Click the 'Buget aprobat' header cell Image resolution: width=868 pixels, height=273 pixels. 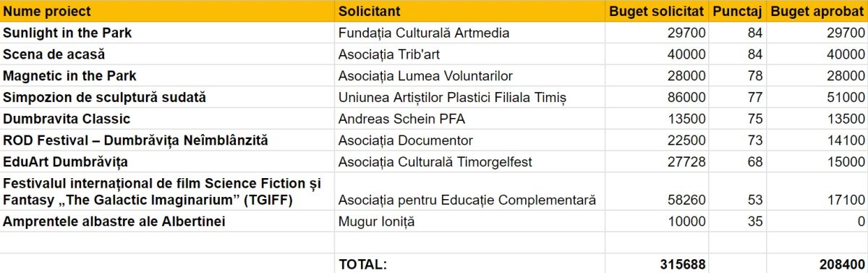pyautogui.click(x=817, y=12)
